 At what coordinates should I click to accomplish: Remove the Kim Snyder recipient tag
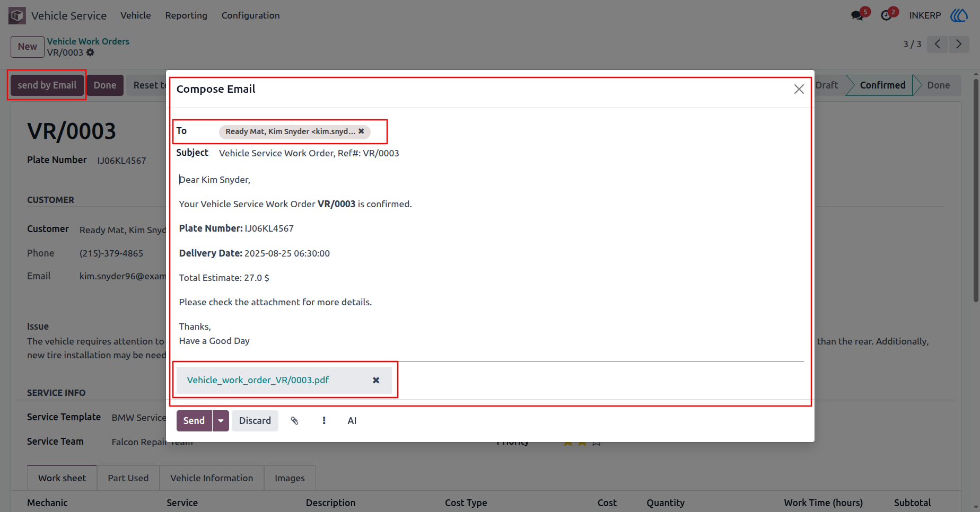tap(361, 131)
